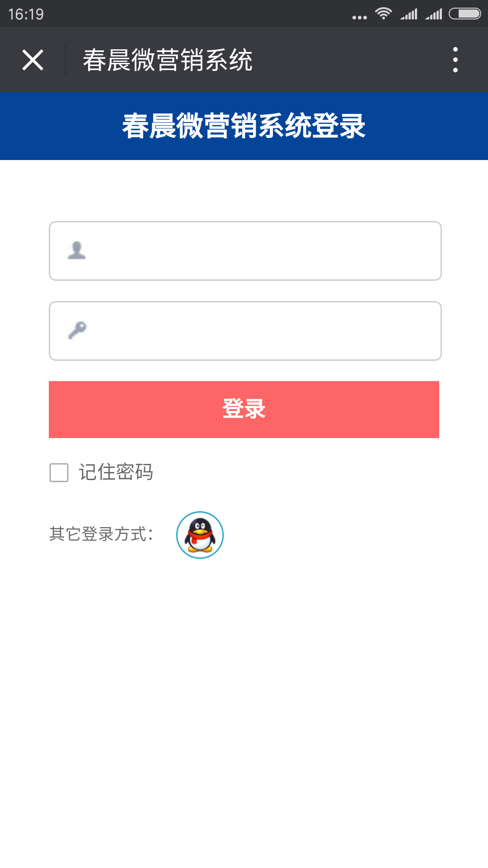Tap the battery indicator in status bar
This screenshot has width=488, height=868.
pyautogui.click(x=465, y=14)
